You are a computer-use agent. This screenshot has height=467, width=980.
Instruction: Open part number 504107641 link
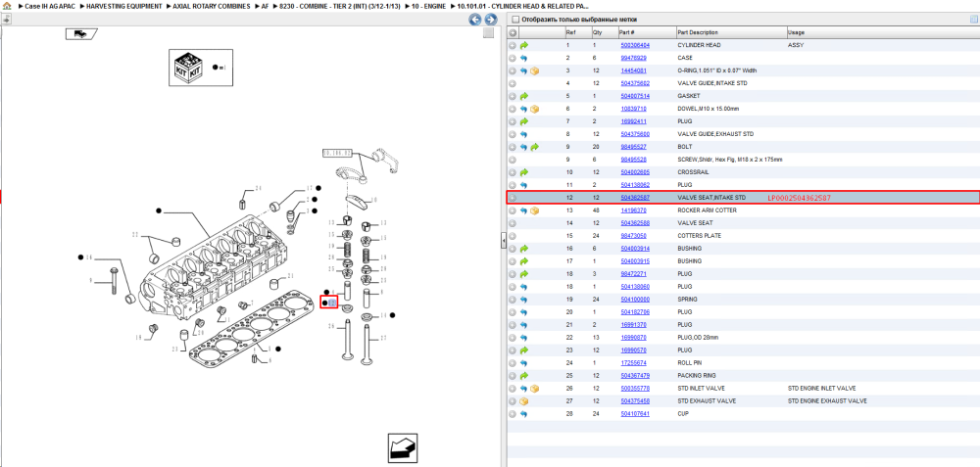pyautogui.click(x=634, y=413)
